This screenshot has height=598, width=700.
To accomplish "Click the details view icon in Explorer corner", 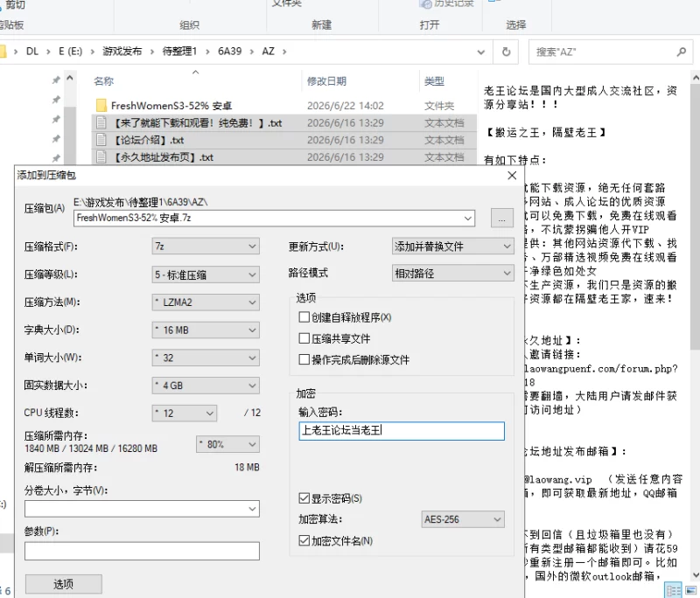I will click(x=674, y=590).
